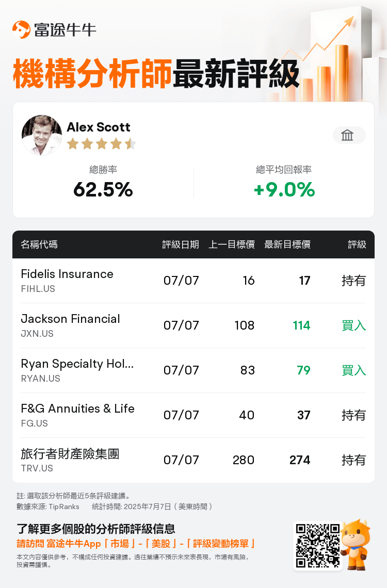Image resolution: width=387 pixels, height=588 pixels.
Task: Tap the QR code image
Action: (x=317, y=546)
